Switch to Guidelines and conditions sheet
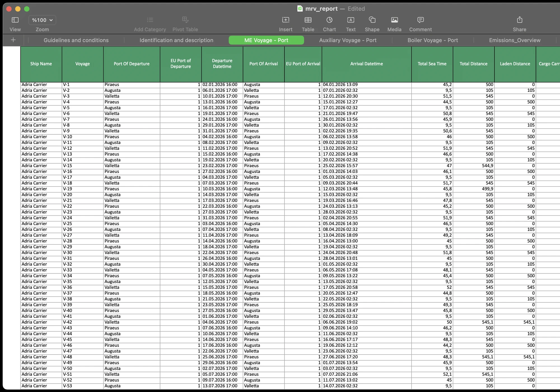This screenshot has height=392, width=560. pyautogui.click(x=76, y=40)
